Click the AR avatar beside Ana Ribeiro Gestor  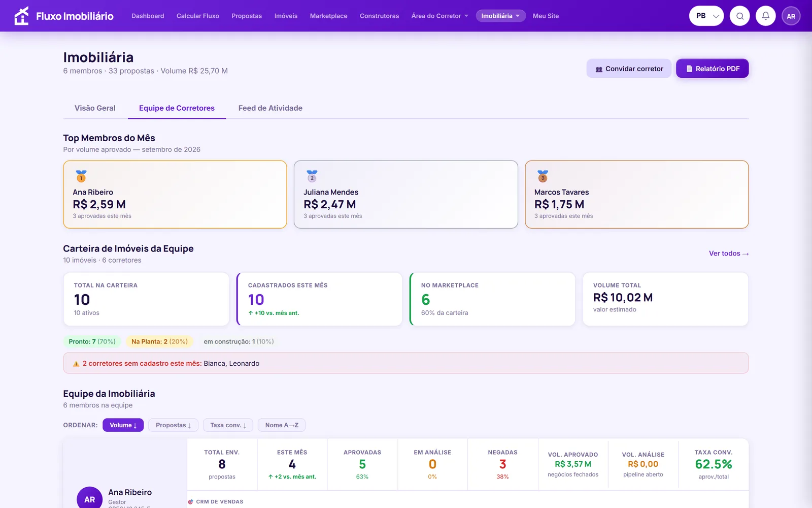click(90, 498)
